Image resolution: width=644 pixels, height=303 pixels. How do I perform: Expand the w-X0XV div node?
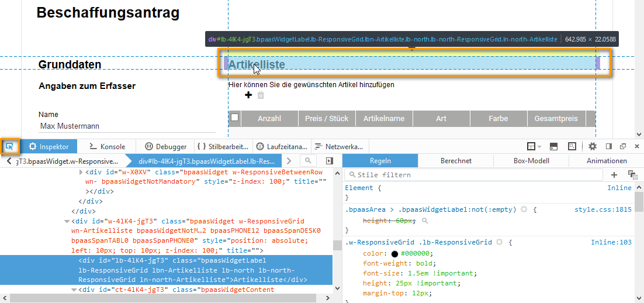pos(81,173)
